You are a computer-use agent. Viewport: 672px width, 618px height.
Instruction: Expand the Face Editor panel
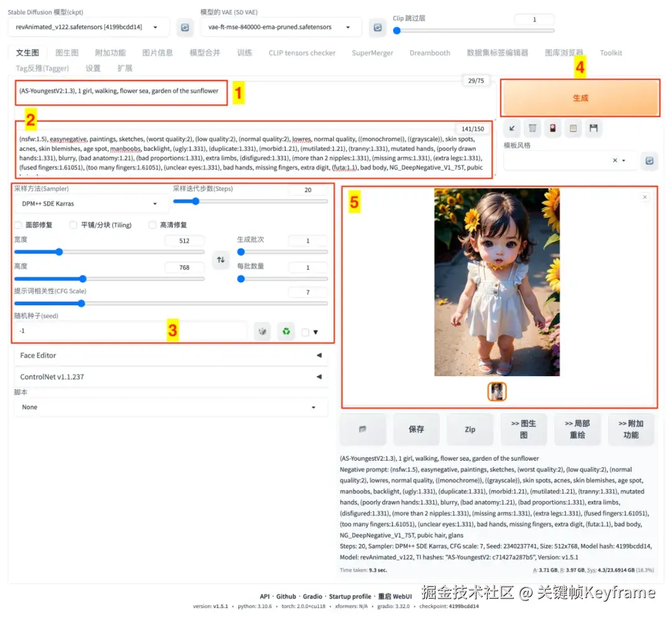171,356
